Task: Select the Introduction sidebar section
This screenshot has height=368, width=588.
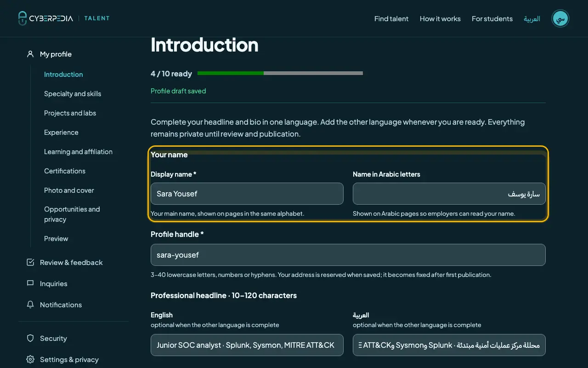Action: point(63,75)
